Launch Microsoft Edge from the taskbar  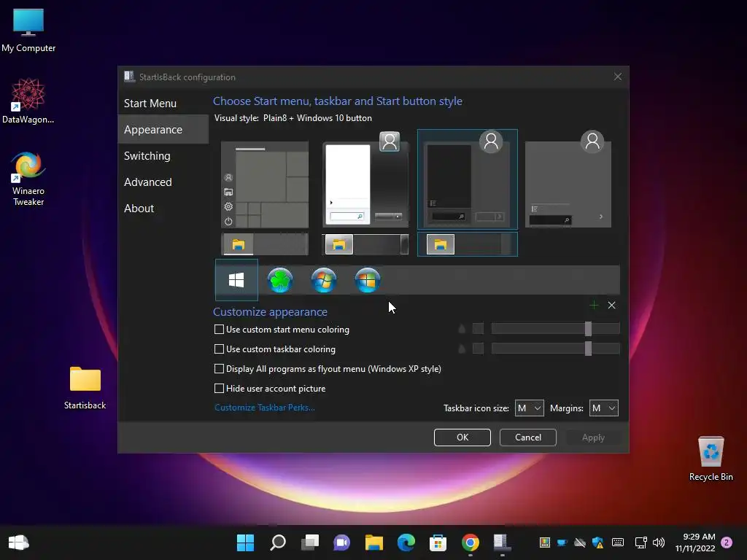tap(406, 542)
